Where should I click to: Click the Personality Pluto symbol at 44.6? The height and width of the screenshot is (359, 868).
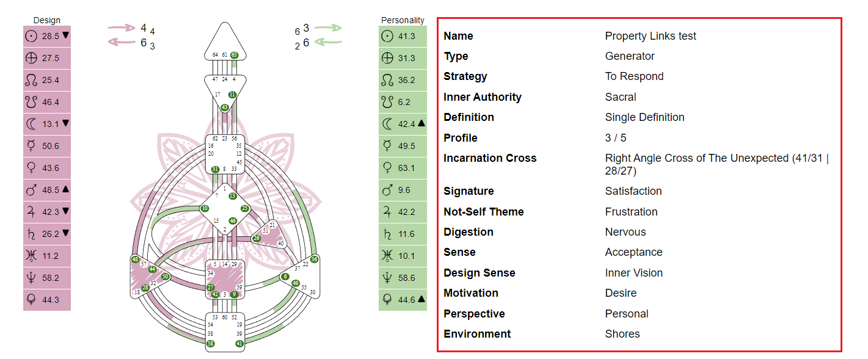click(387, 300)
